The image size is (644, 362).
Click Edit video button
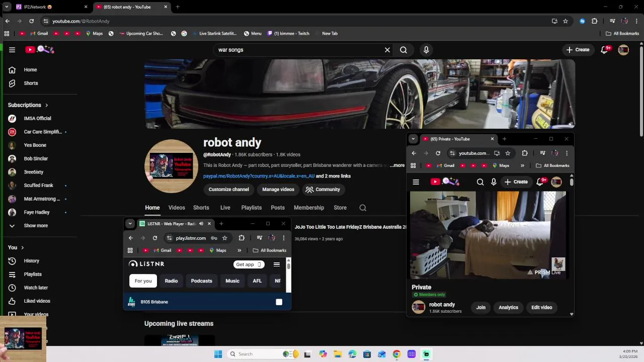[542, 308]
